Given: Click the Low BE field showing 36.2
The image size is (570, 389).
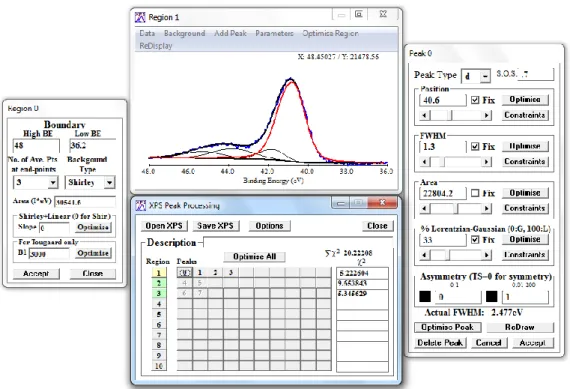Looking at the screenshot, I should pyautogui.click(x=92, y=146).
